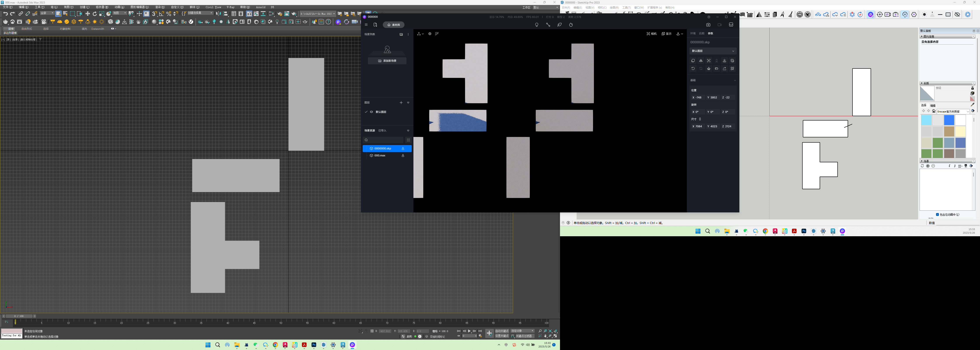
Task: Select the Move tool in 3ds Max
Action: pos(87,14)
